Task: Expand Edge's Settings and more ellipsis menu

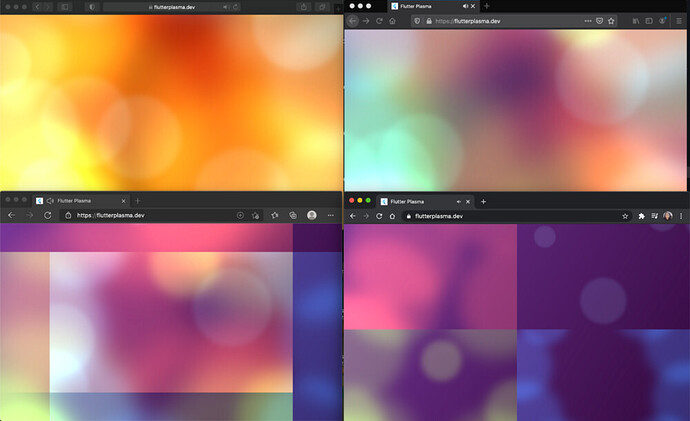Action: pos(330,215)
